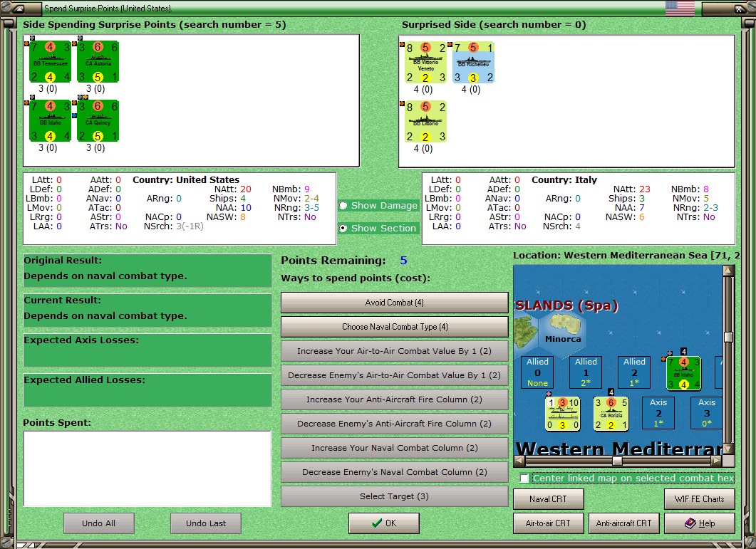Click the Country: Italy label
Viewport: 756px width, 549px height.
pyautogui.click(x=564, y=179)
